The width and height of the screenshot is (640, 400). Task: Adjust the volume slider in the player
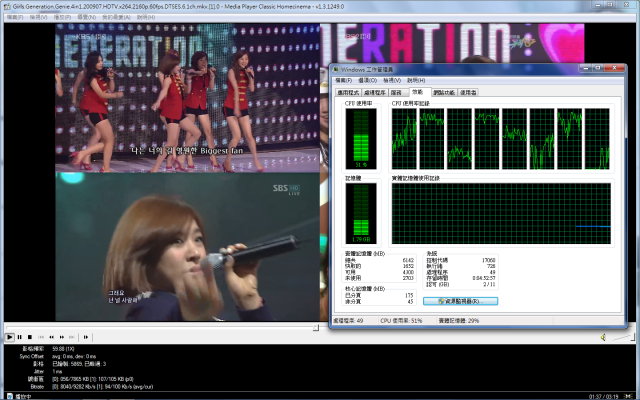point(623,337)
